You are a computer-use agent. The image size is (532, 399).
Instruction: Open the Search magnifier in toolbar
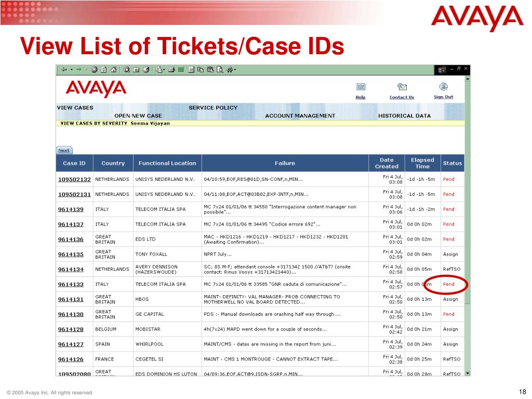coord(127,70)
